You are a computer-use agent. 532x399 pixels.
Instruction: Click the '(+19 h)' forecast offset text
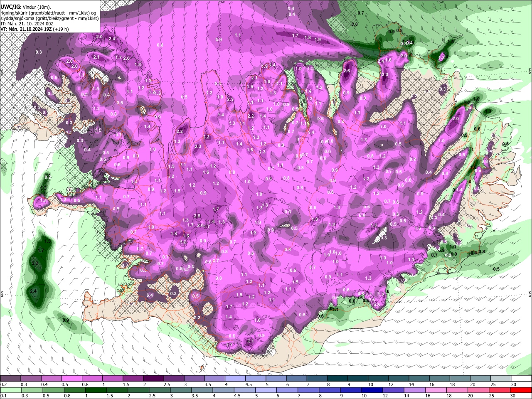(61, 29)
